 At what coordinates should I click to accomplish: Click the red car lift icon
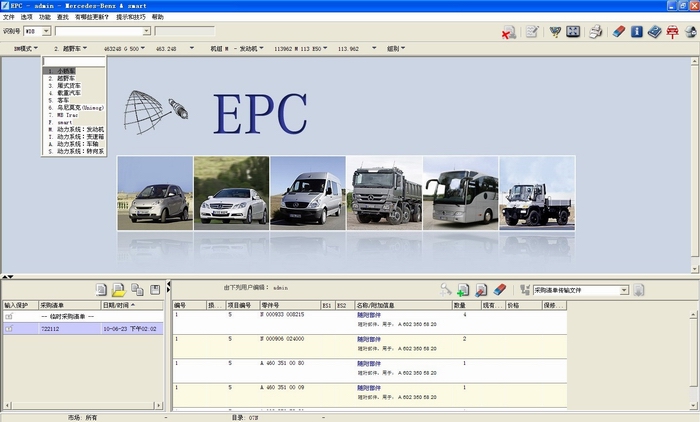tap(672, 32)
